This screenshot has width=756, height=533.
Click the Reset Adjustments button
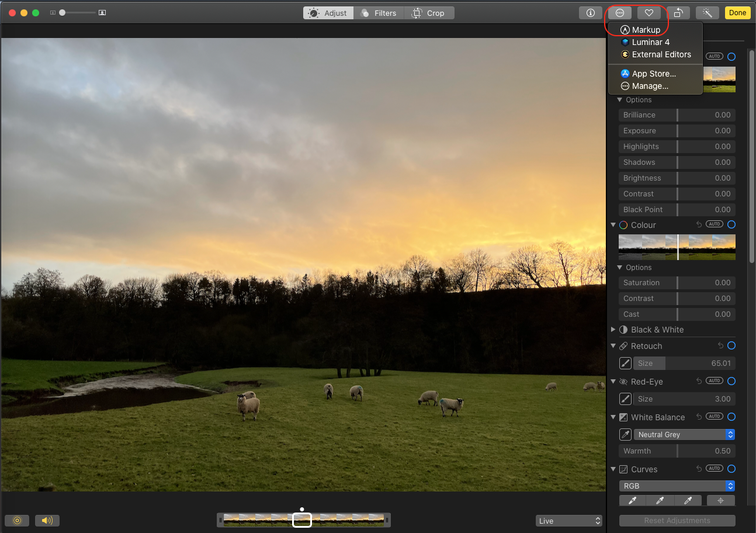677,520
